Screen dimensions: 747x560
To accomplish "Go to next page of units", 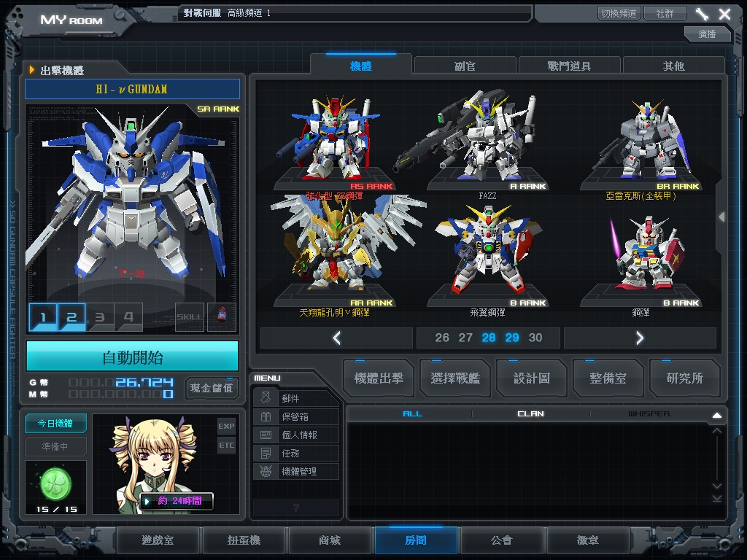I will (x=640, y=338).
